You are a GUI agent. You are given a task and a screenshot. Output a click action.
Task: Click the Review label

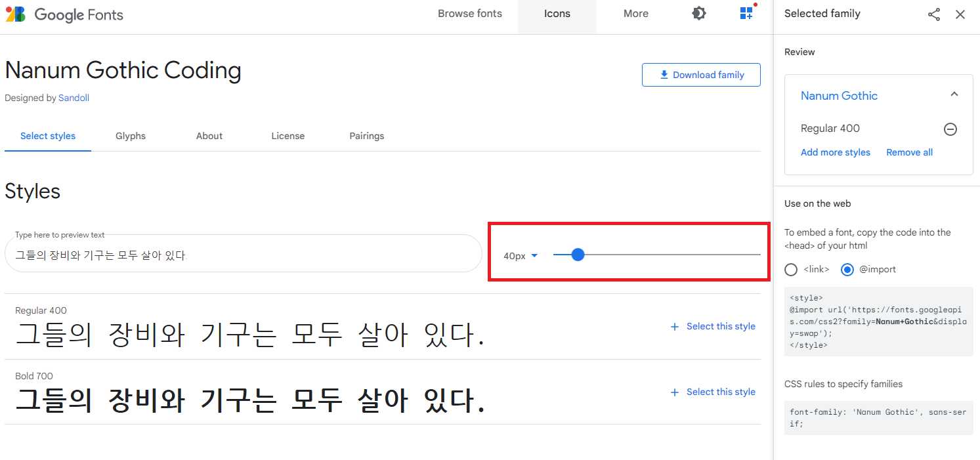(x=799, y=52)
